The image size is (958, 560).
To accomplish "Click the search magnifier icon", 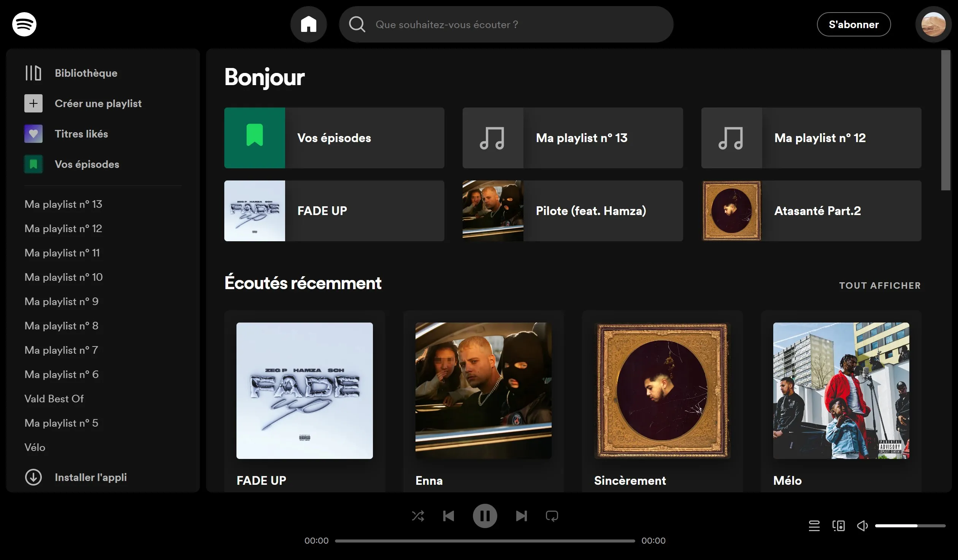I will 357,24.
